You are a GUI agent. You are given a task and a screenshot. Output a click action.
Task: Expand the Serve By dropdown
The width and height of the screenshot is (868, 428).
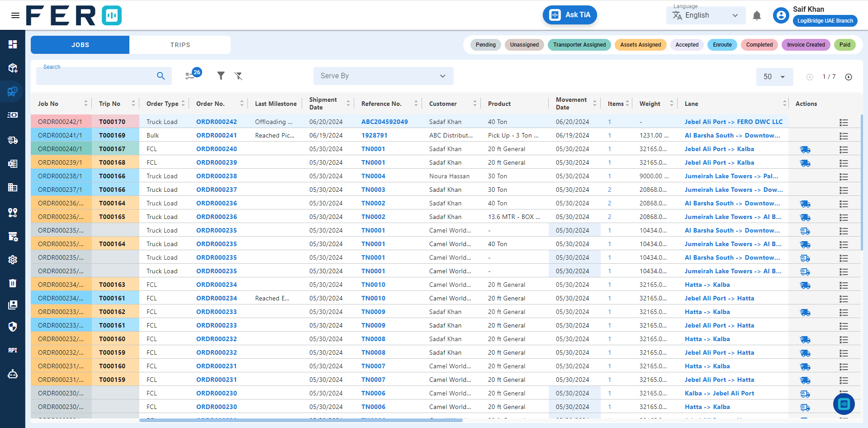click(x=383, y=76)
